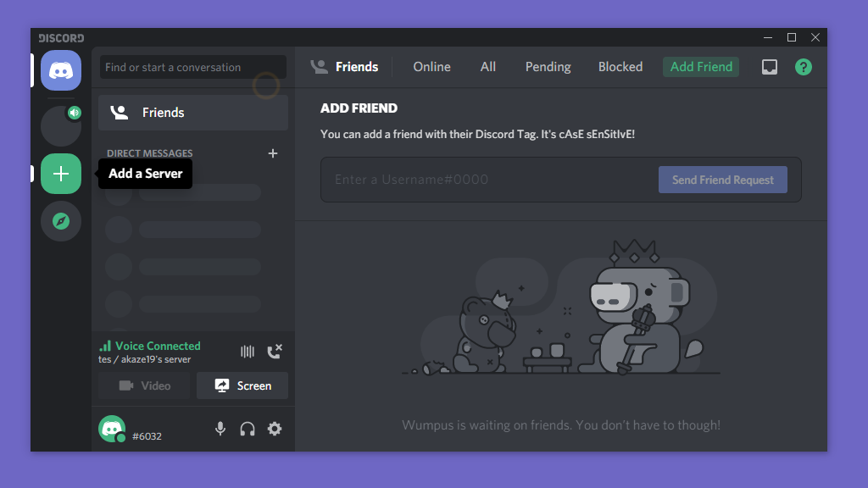Switch to the Pending tab
Screen dimensions: 868x488
click(548, 67)
